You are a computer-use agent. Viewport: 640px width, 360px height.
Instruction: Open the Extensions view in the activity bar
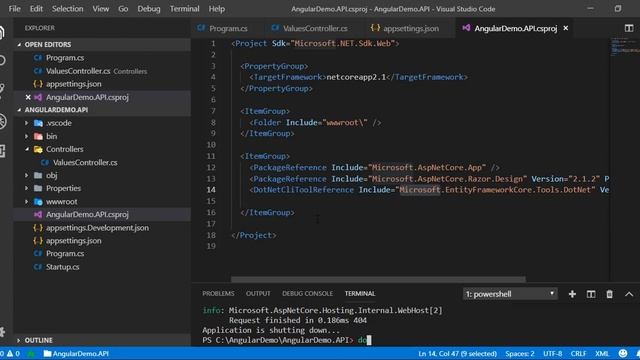pos(2,151)
